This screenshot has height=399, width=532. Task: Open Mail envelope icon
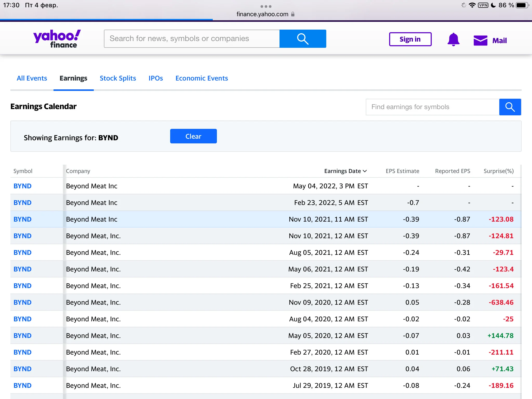480,40
